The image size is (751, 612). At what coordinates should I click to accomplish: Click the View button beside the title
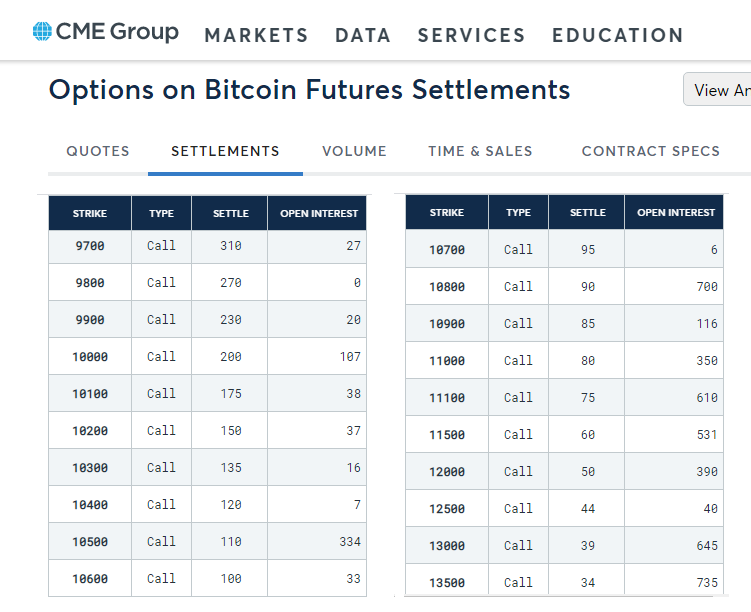(x=718, y=90)
